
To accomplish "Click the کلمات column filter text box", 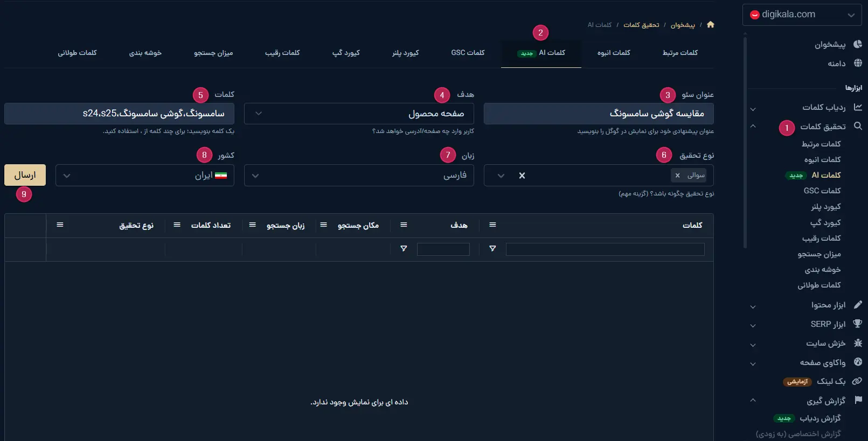I will 605,249.
